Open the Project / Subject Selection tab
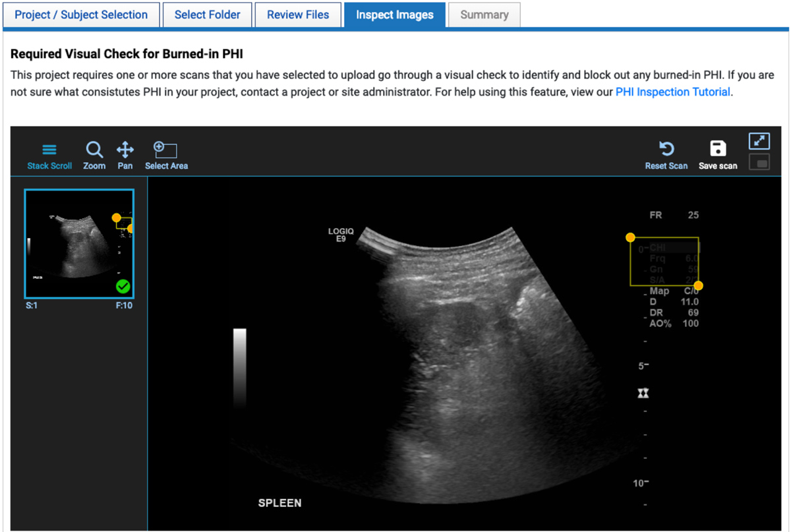Image resolution: width=791 pixels, height=532 pixels. [81, 15]
